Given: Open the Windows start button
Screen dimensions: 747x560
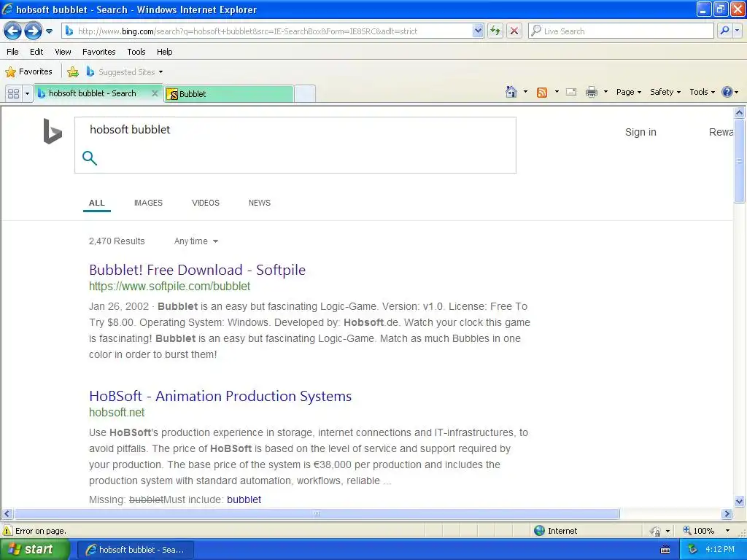Looking at the screenshot, I should [x=34, y=550].
